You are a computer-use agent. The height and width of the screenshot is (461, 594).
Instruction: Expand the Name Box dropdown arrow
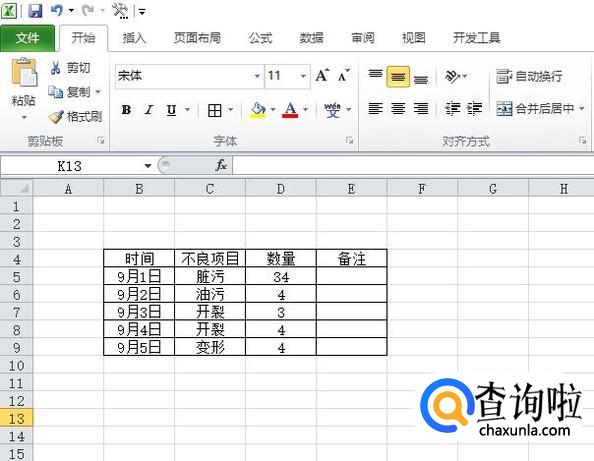pyautogui.click(x=148, y=166)
